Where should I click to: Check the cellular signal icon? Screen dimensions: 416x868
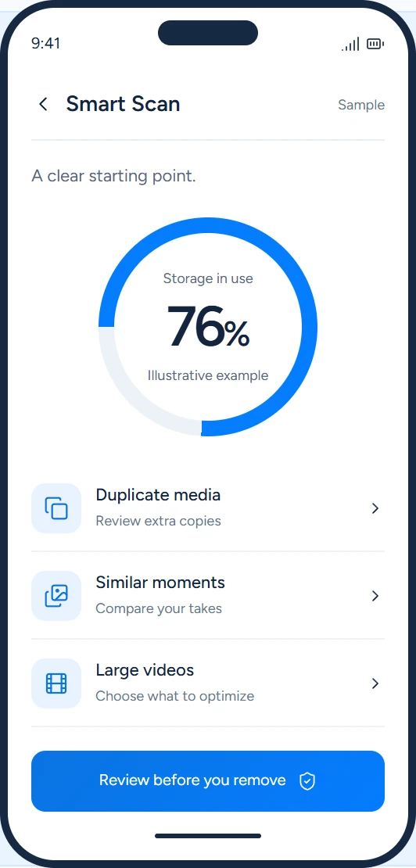[x=350, y=45]
